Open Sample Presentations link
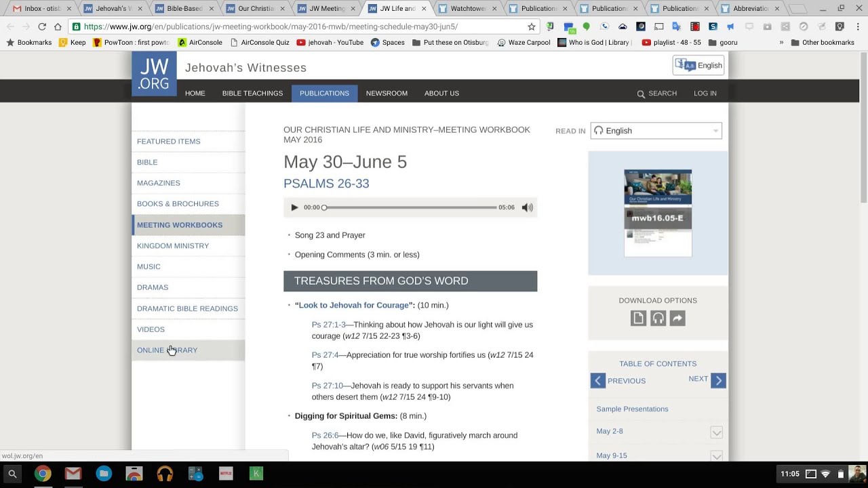The width and height of the screenshot is (868, 488). tap(632, 409)
